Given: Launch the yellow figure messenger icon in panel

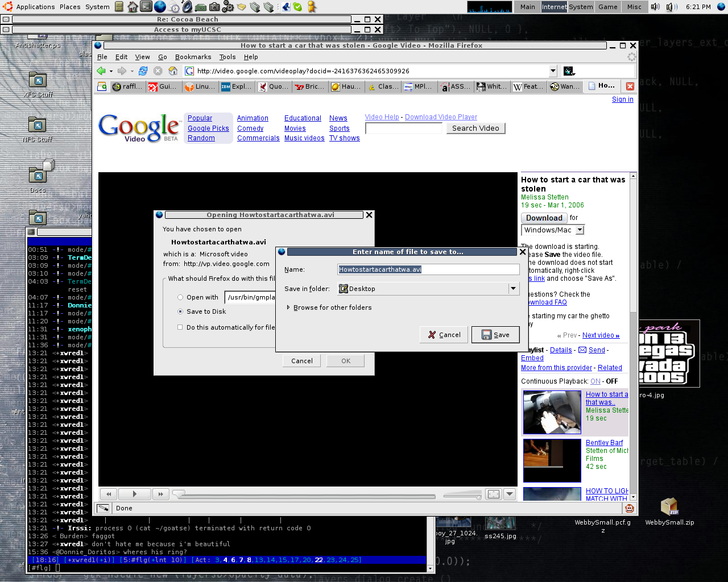Looking at the screenshot, I should 311,7.
